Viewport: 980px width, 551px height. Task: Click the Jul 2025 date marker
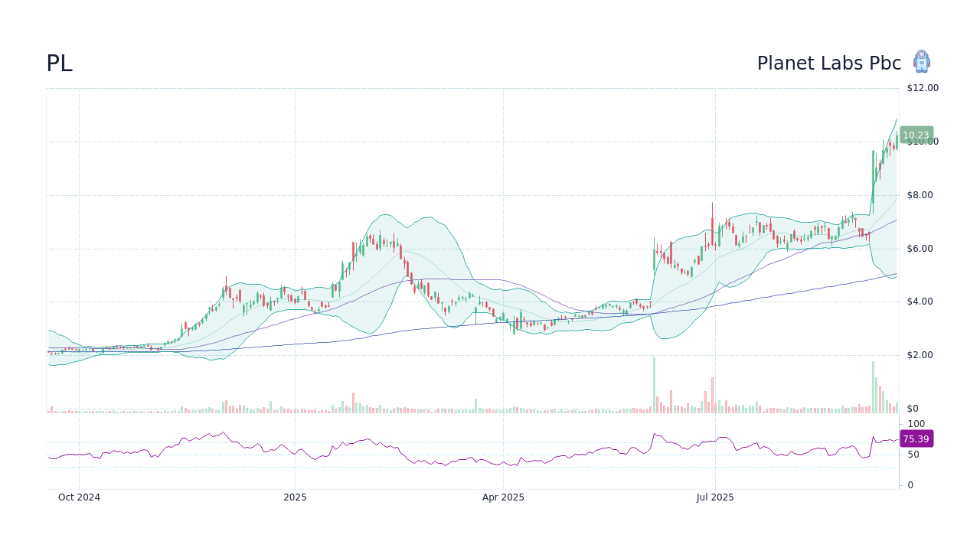point(716,497)
